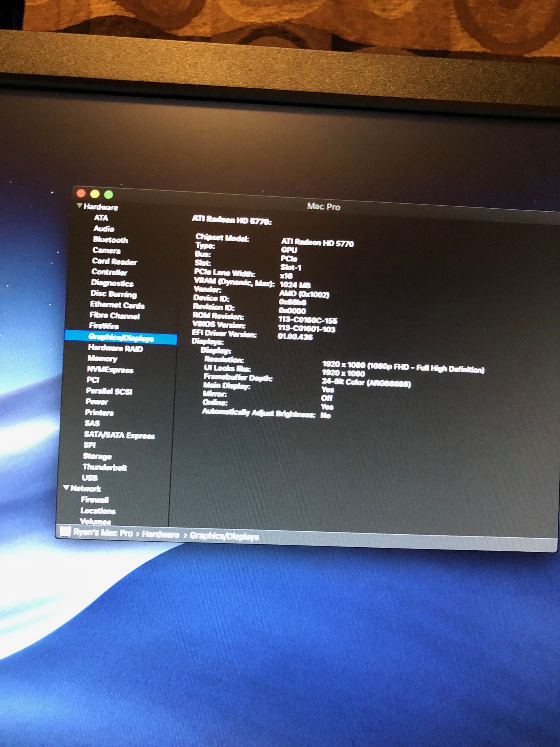Click the computer icon in the path bar
Image resolution: width=560 pixels, height=747 pixels.
tap(65, 532)
